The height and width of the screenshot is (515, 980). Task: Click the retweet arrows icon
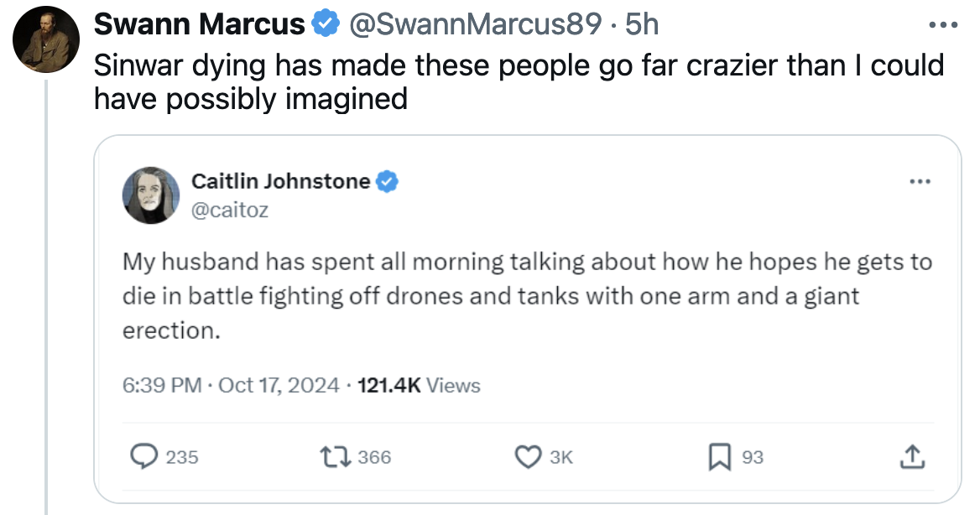(336, 456)
